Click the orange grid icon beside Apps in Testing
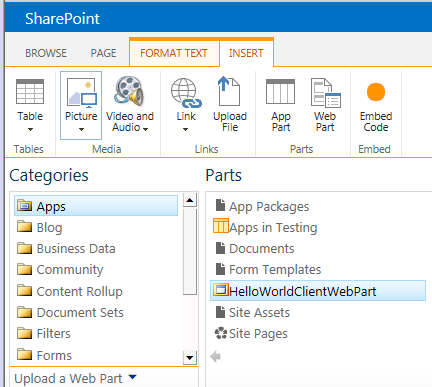 221,226
